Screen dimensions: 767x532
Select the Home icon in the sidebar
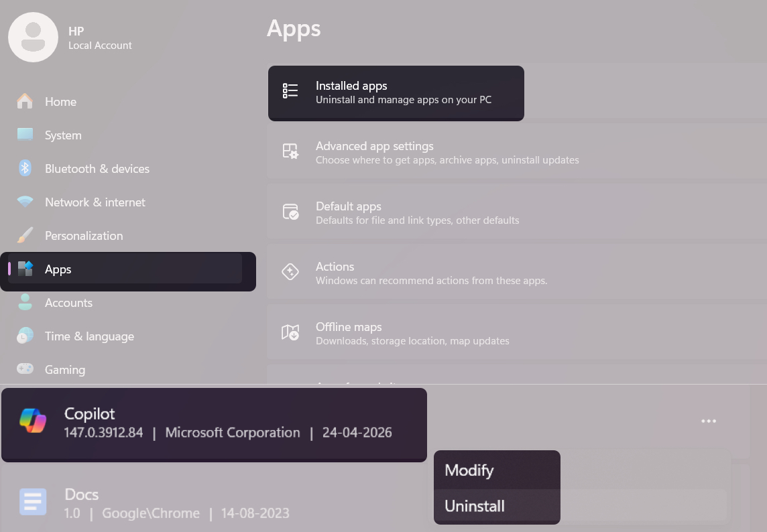tap(25, 101)
